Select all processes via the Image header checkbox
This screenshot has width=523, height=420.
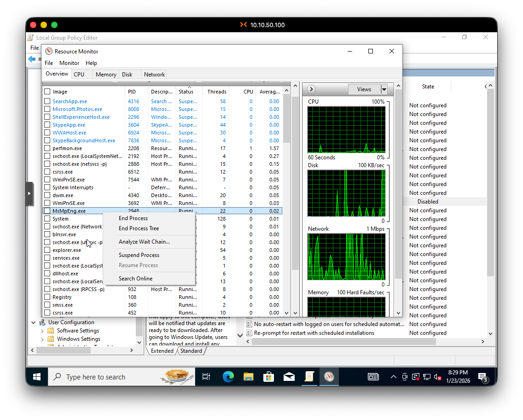pyautogui.click(x=46, y=91)
